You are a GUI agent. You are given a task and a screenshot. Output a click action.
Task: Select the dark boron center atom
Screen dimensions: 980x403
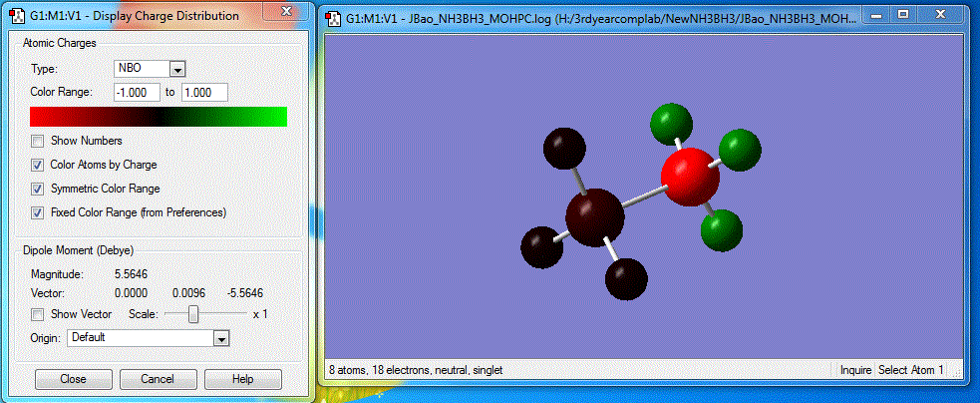pos(594,217)
